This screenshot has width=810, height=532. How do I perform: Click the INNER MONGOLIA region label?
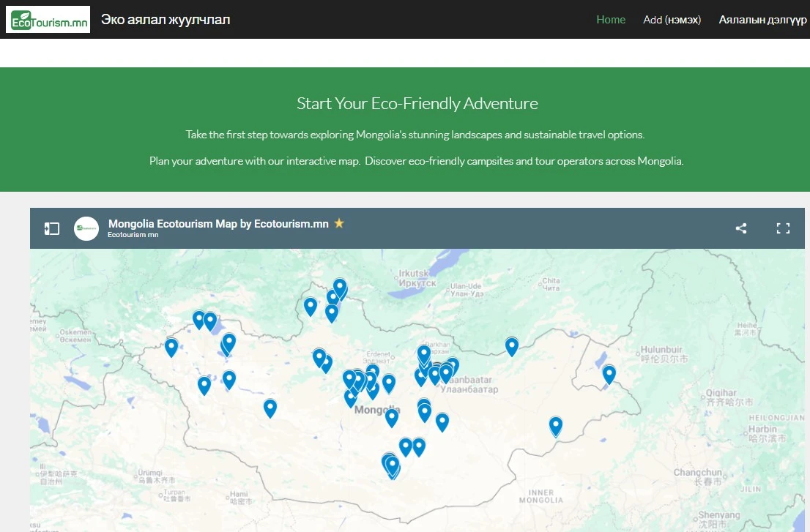tap(541, 496)
